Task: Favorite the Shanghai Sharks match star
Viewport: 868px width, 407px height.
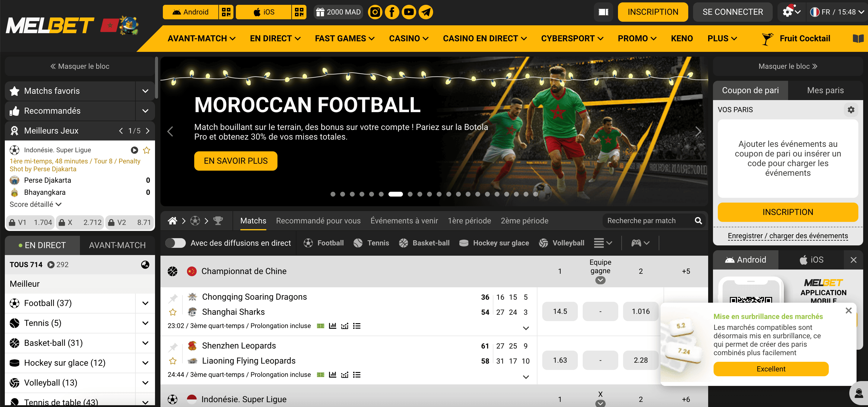Action: tap(173, 312)
